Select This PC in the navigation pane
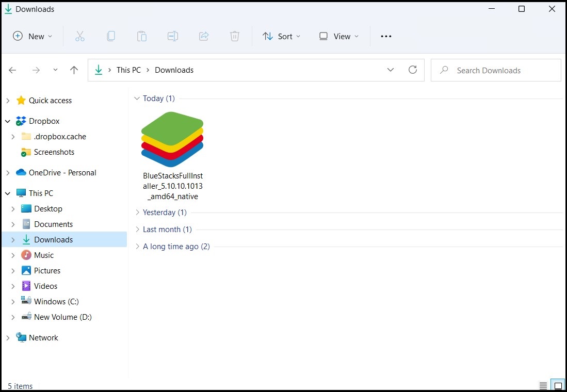The width and height of the screenshot is (567, 392). [x=41, y=193]
